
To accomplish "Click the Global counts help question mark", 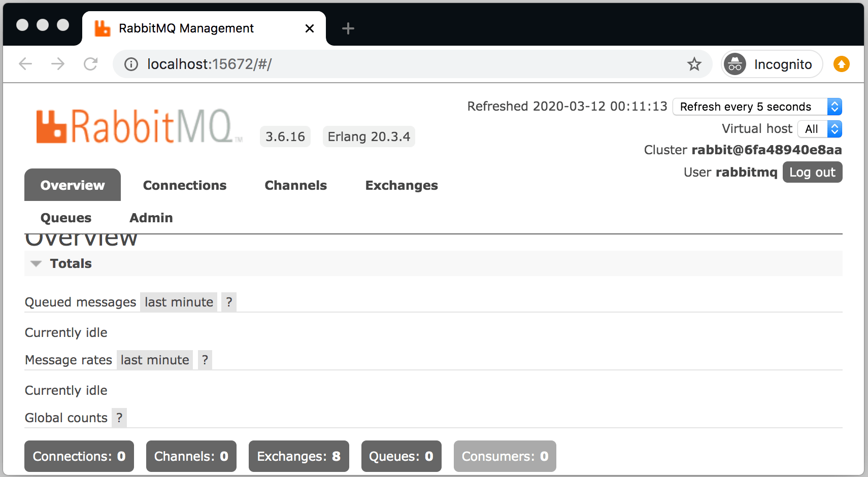I will pyautogui.click(x=119, y=418).
